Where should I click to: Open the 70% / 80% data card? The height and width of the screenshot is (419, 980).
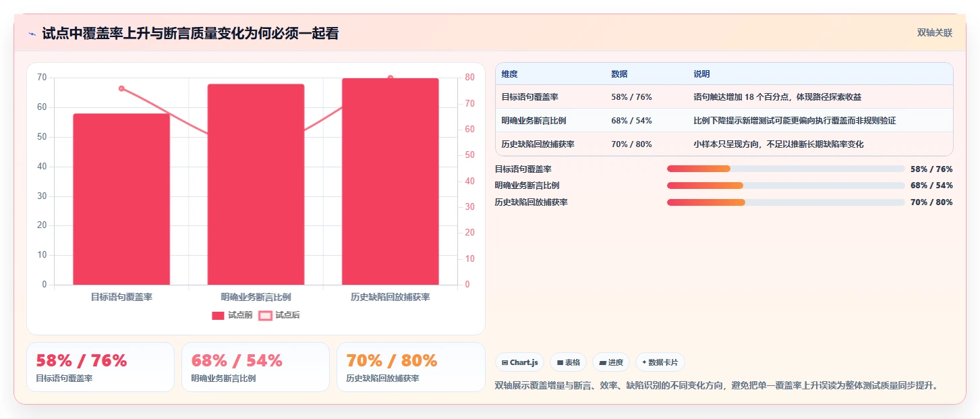coord(411,367)
